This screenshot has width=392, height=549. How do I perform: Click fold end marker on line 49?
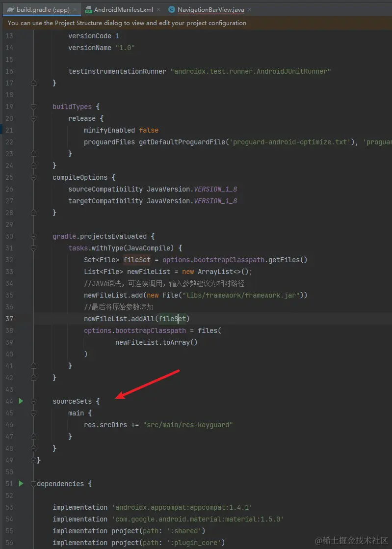pos(33,460)
